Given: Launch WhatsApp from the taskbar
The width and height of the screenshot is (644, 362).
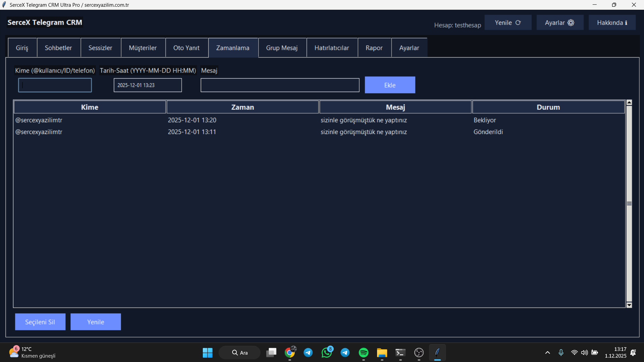Looking at the screenshot, I should pyautogui.click(x=326, y=353).
